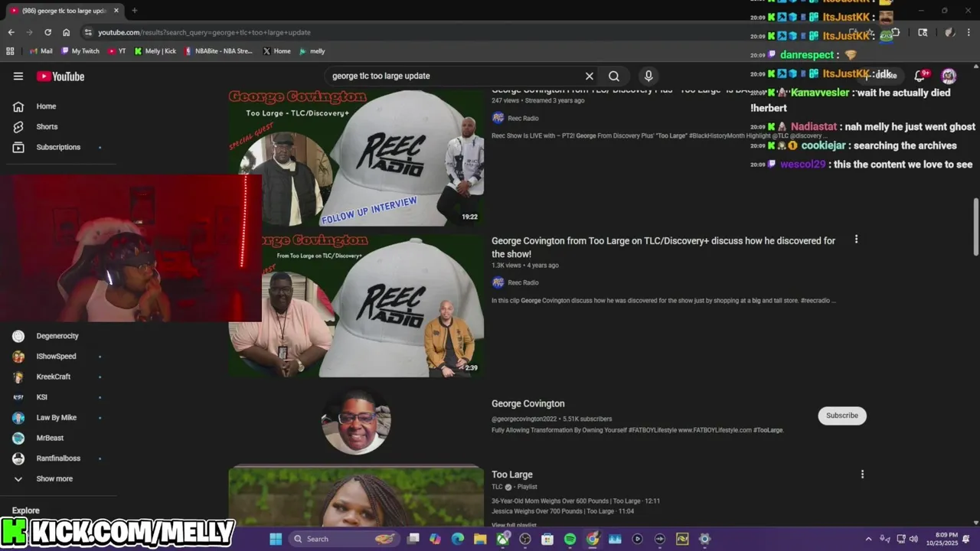The height and width of the screenshot is (551, 980).
Task: Open Shorts in the sidebar
Action: pos(47,126)
